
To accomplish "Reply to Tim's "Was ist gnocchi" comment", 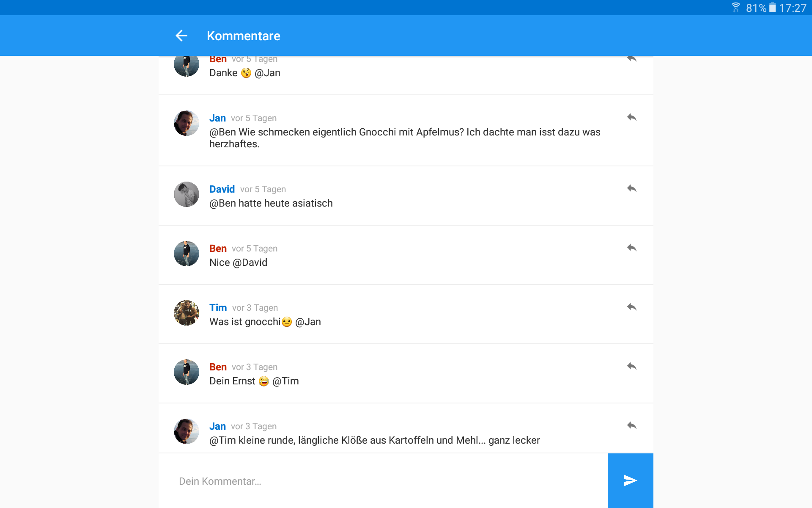I will pyautogui.click(x=632, y=307).
